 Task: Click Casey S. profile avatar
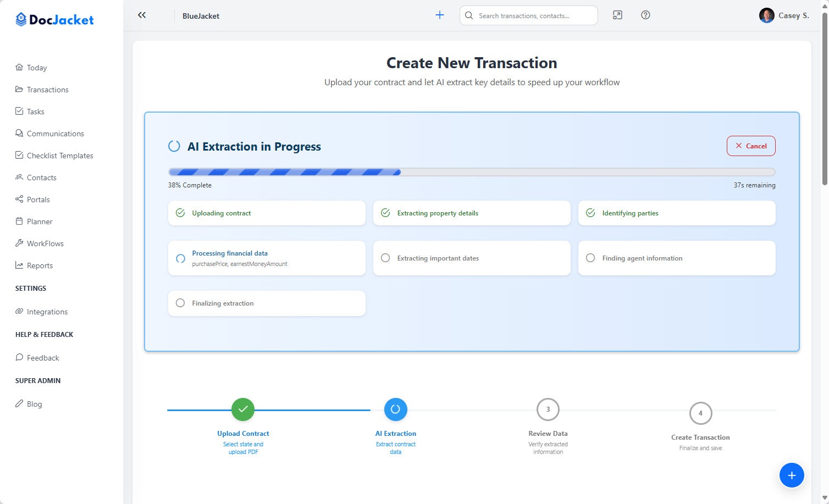766,15
